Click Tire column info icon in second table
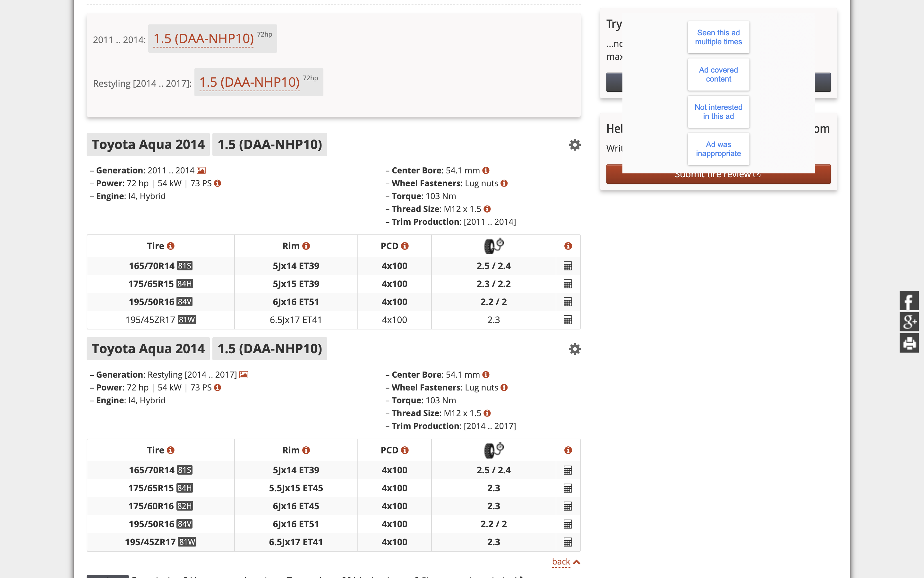 click(x=171, y=450)
